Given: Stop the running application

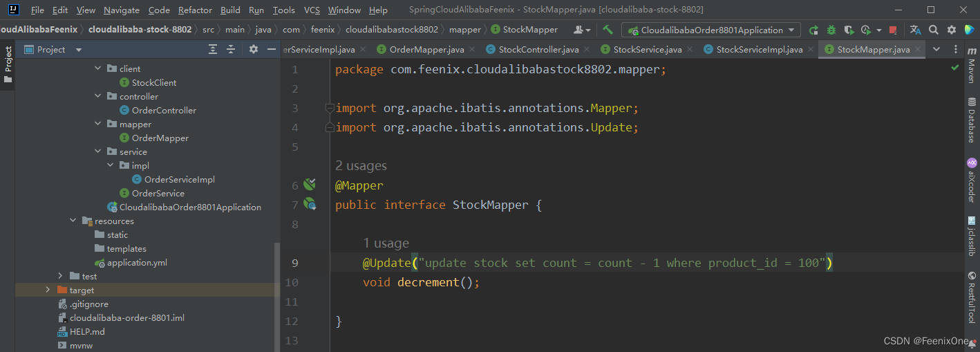Looking at the screenshot, I should coord(894,30).
